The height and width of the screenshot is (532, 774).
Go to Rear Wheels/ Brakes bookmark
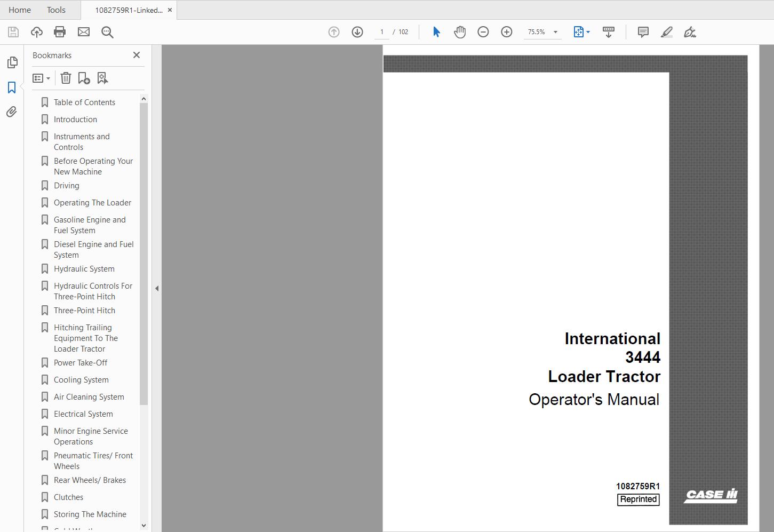[x=90, y=480]
